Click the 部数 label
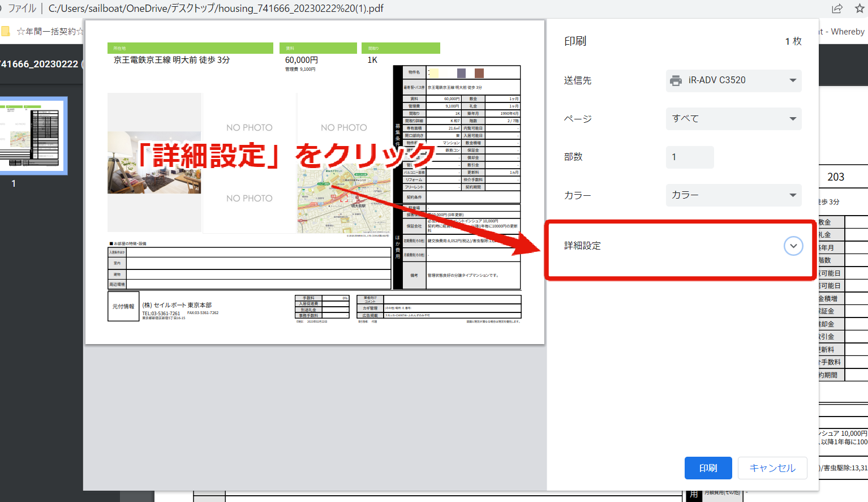 [x=573, y=157]
